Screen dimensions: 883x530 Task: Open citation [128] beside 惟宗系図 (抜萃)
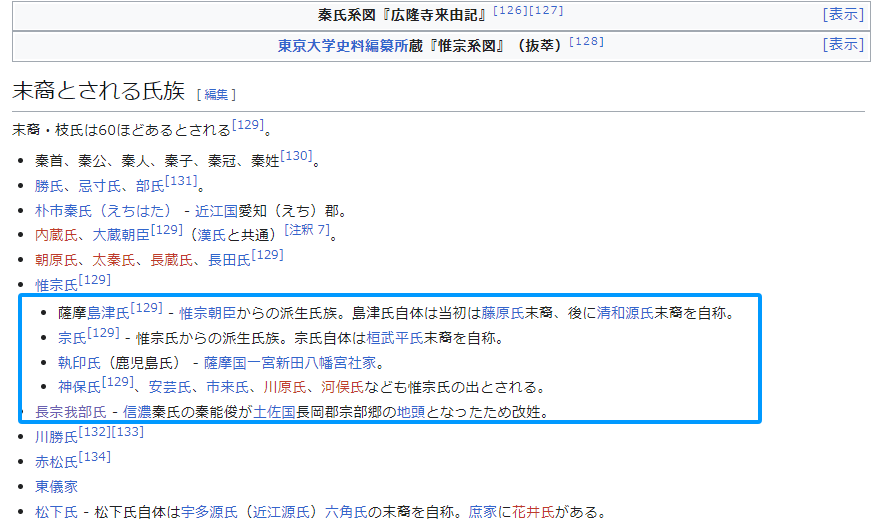tap(586, 42)
